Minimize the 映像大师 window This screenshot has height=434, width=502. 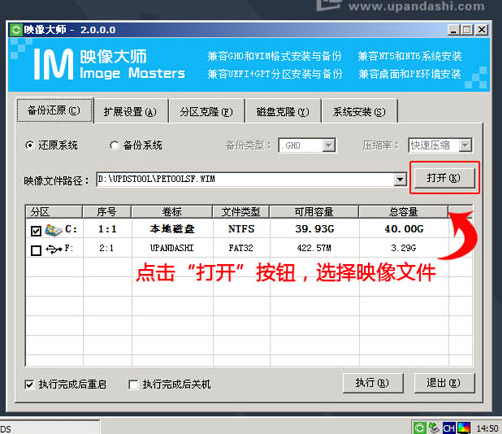click(x=453, y=30)
